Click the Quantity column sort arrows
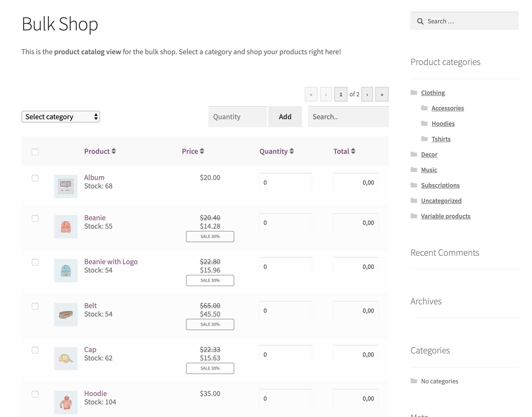Screen dimensions: 532x417 point(291,151)
